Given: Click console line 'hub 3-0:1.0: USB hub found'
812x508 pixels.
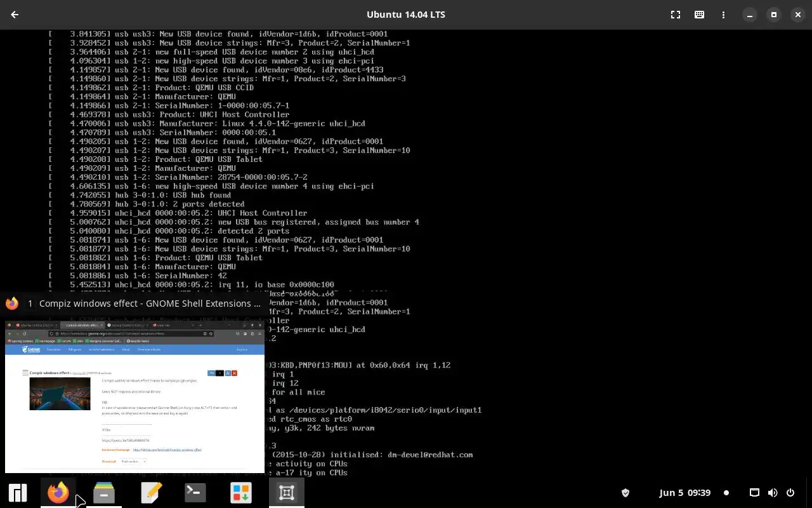Looking at the screenshot, I should pos(173,195).
